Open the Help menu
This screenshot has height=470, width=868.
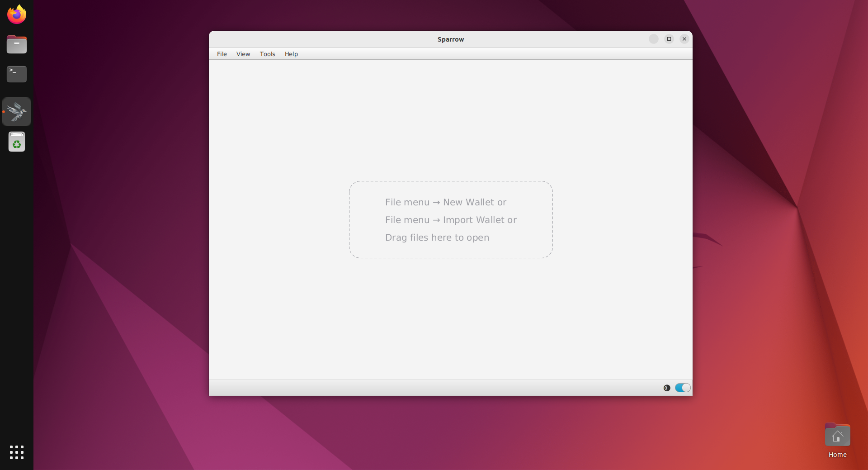point(291,54)
